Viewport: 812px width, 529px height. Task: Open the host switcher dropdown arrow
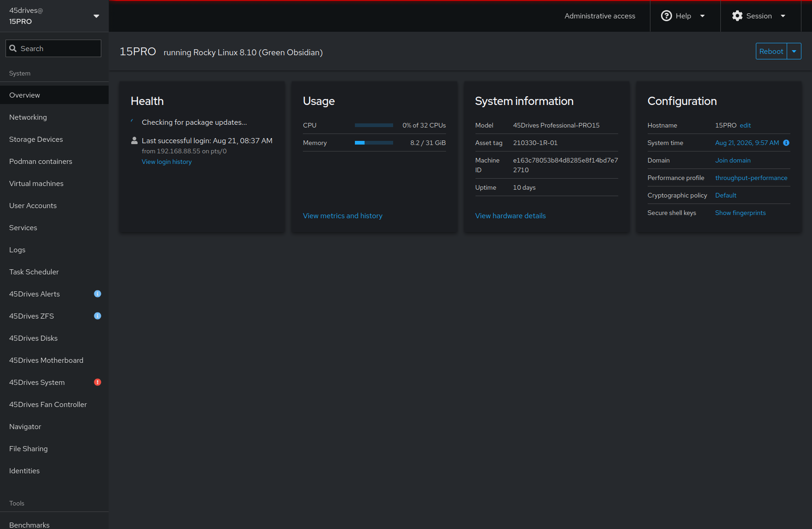96,16
